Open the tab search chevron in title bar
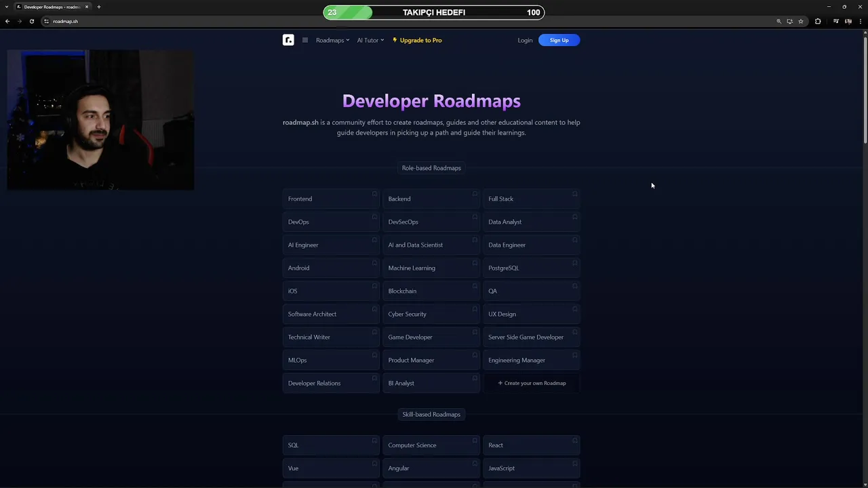This screenshot has width=868, height=488. [x=7, y=7]
